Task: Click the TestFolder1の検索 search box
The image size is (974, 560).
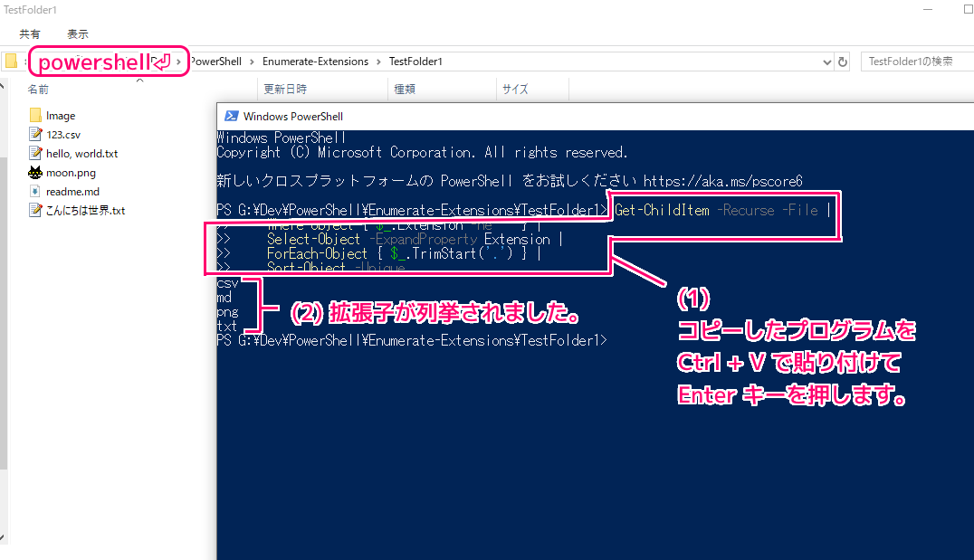Action: [914, 62]
